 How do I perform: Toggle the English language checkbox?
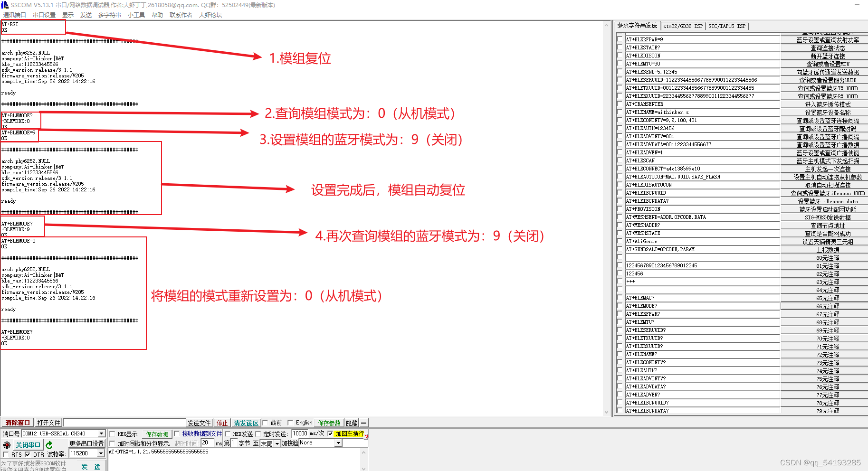[x=290, y=423]
